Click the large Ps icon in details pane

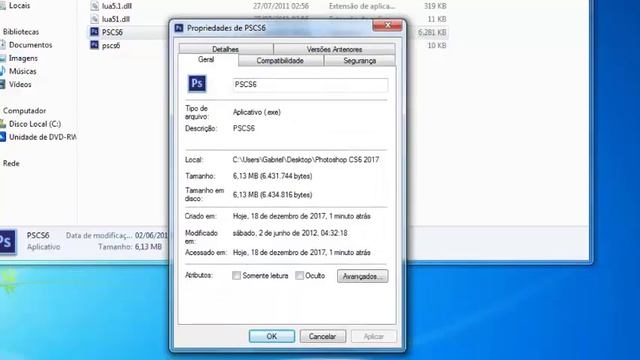pos(7,242)
